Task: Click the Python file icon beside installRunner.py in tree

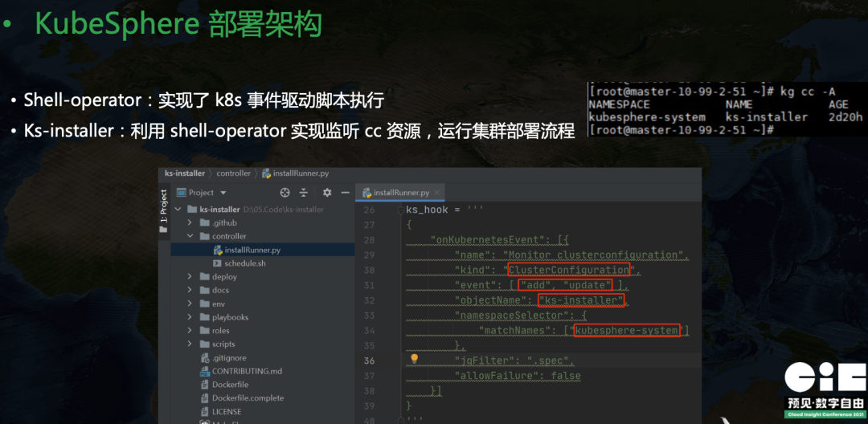Action: point(218,250)
